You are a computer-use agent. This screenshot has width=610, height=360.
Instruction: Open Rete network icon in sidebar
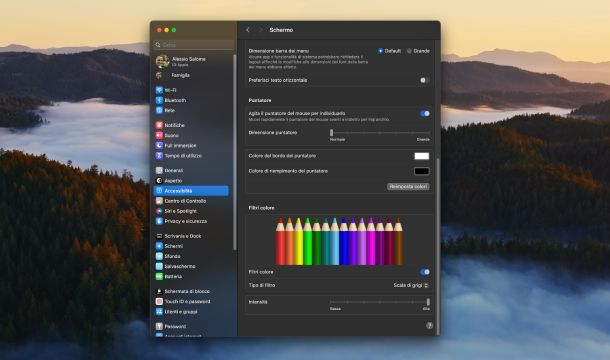159,110
